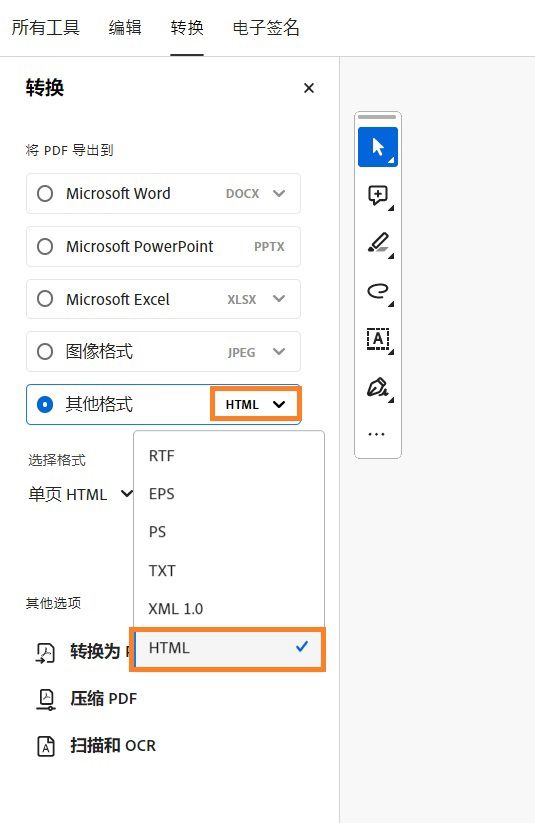Select the 其他格式 radio button
This screenshot has width=535, height=823.
click(x=45, y=405)
